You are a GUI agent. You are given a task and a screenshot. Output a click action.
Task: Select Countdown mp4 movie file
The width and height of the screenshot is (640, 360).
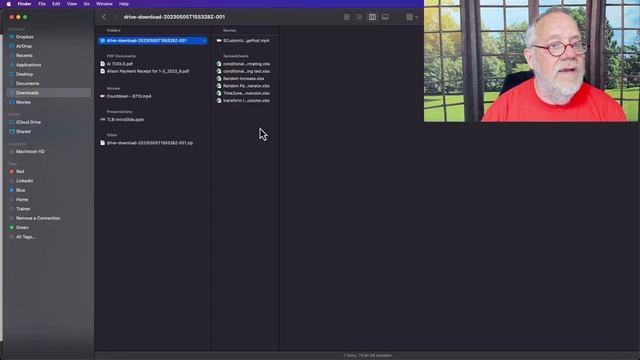tap(129, 96)
